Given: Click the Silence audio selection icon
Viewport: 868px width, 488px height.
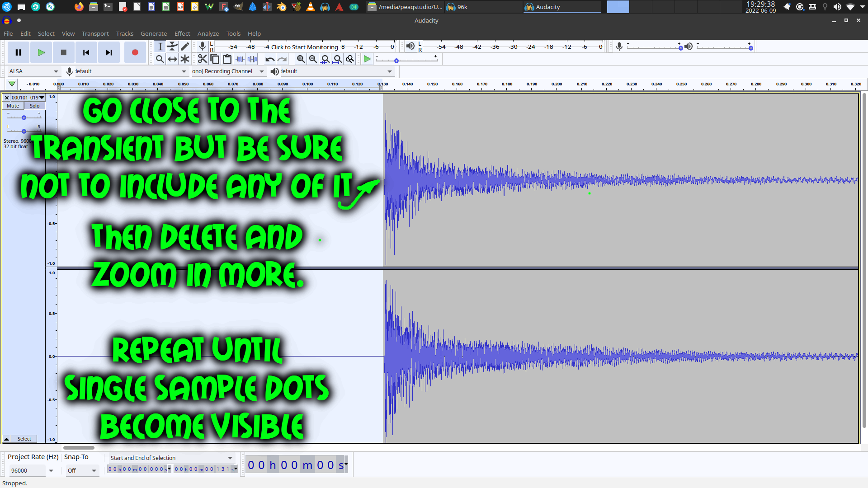Looking at the screenshot, I should pos(252,59).
